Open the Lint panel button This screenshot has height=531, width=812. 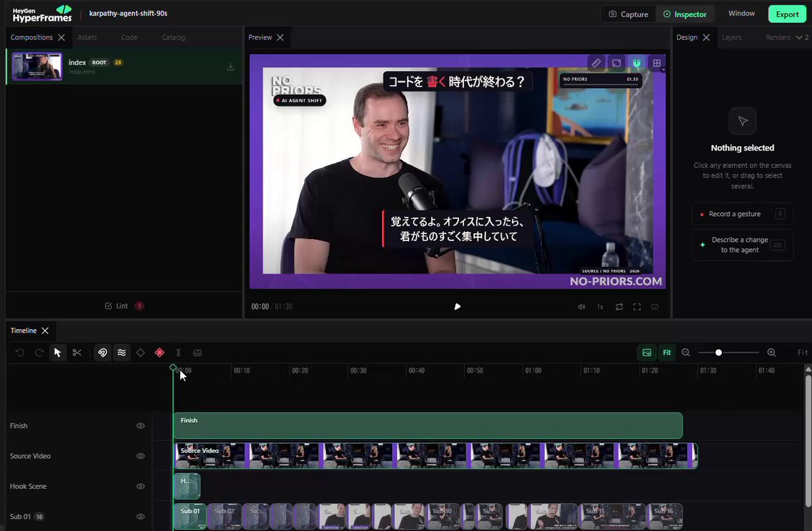coord(125,306)
